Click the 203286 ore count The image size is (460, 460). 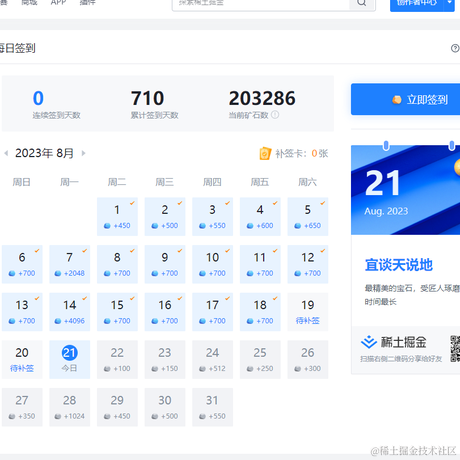pos(262,98)
